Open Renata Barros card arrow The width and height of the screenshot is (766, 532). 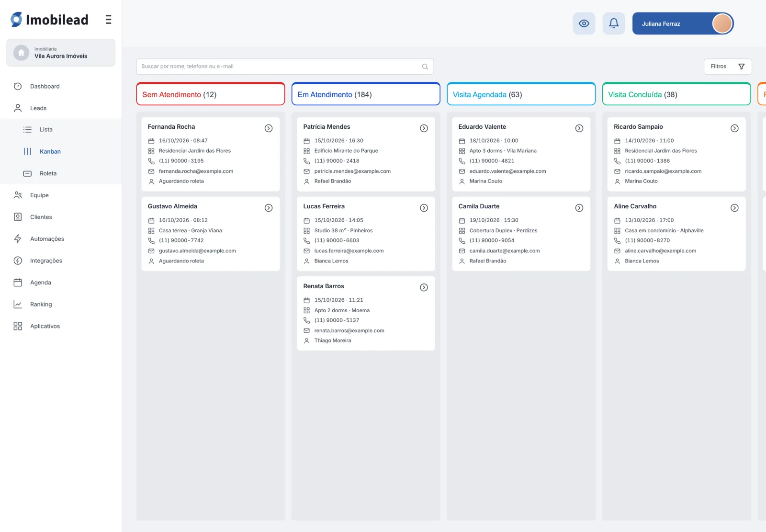(424, 287)
